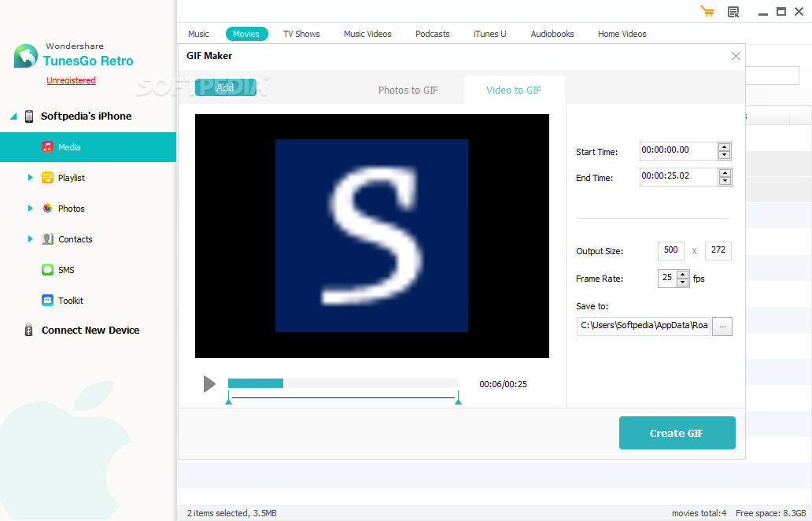Screen dimensions: 812x521
Task: Open the Audiobooks tab
Action: coord(552,34)
